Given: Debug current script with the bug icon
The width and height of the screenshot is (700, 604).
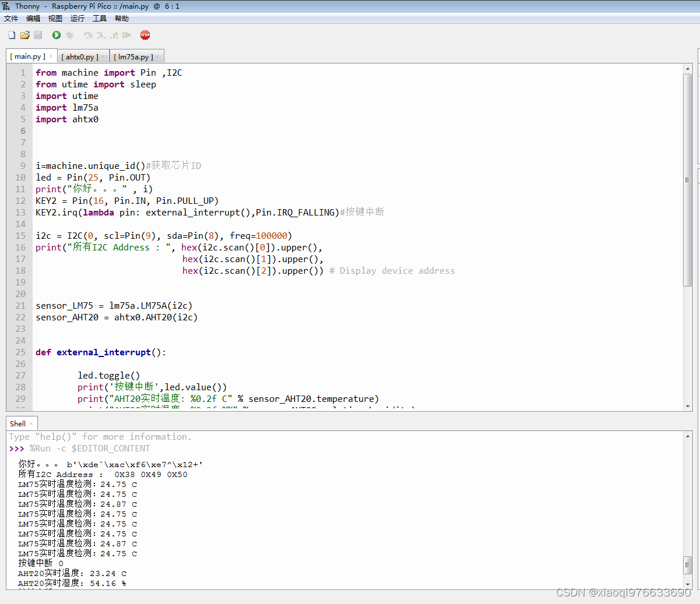Looking at the screenshot, I should pos(70,35).
